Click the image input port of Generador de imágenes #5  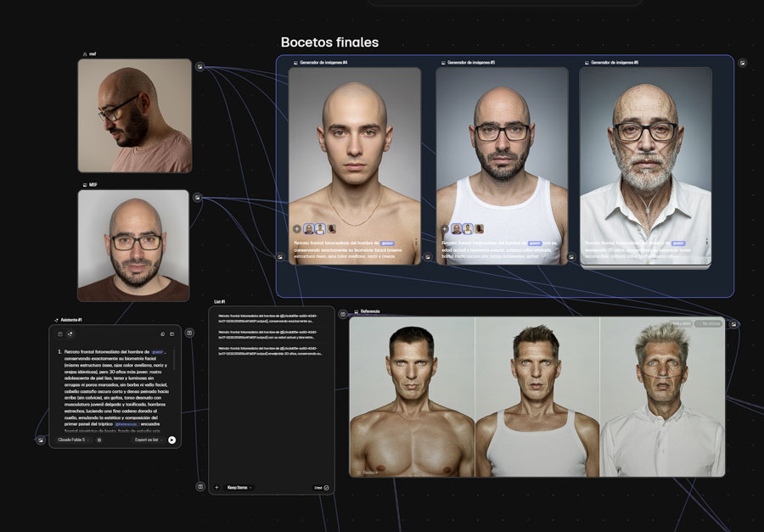point(428,256)
